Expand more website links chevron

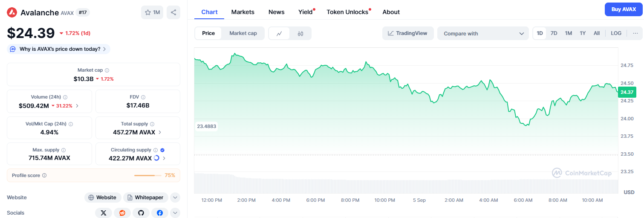[175, 198]
